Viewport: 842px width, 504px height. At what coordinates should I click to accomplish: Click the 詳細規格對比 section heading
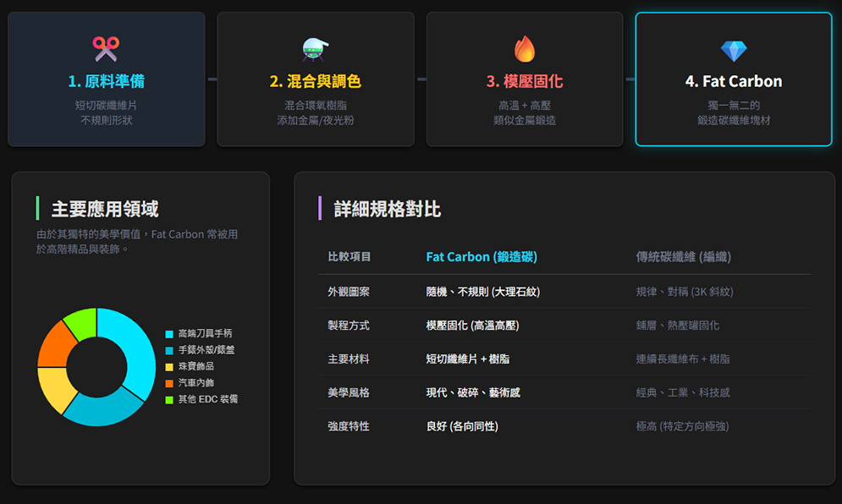(x=387, y=209)
